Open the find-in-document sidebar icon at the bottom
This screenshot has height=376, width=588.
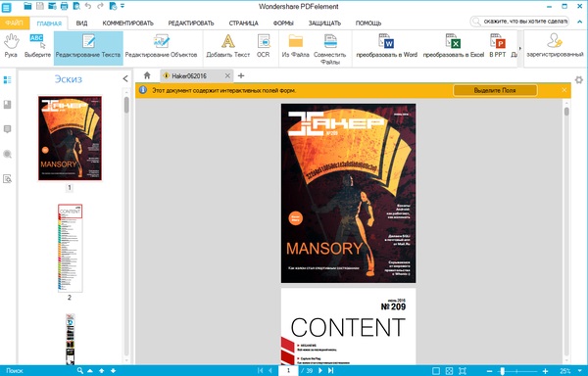tap(7, 178)
